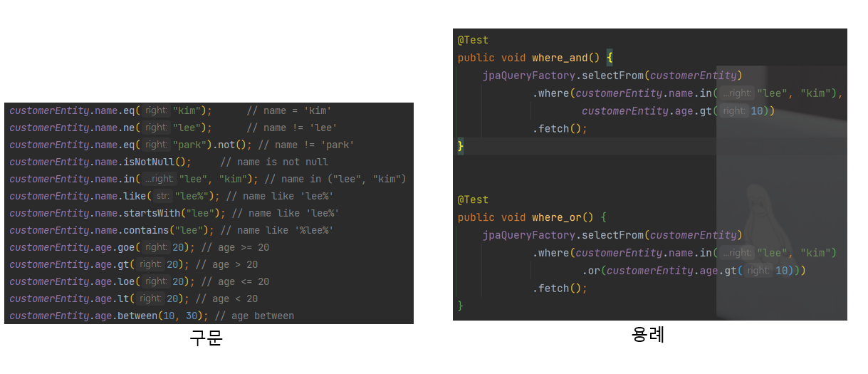Viewport: 868px width, 374px height.
Task: Select the comment // name != 'park'
Action: pos(305,145)
